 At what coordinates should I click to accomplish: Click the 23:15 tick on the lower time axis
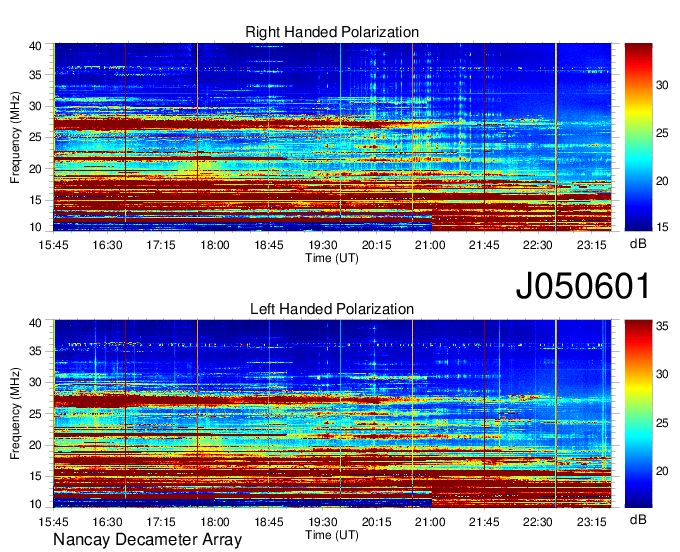point(592,522)
